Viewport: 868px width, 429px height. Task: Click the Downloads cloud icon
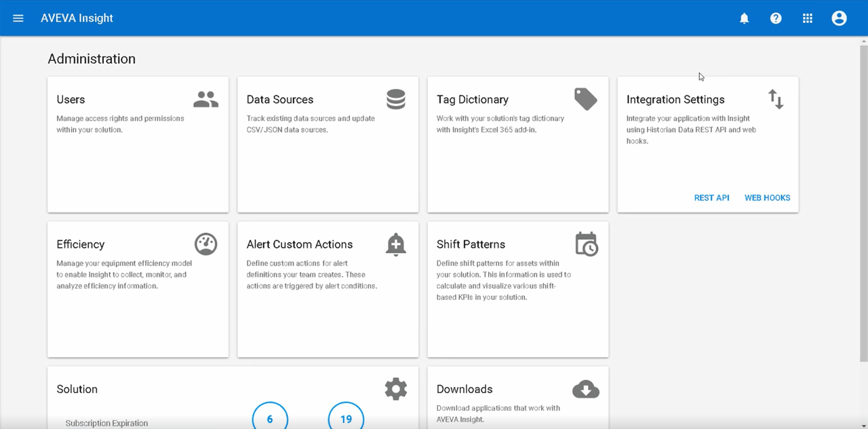coord(586,389)
